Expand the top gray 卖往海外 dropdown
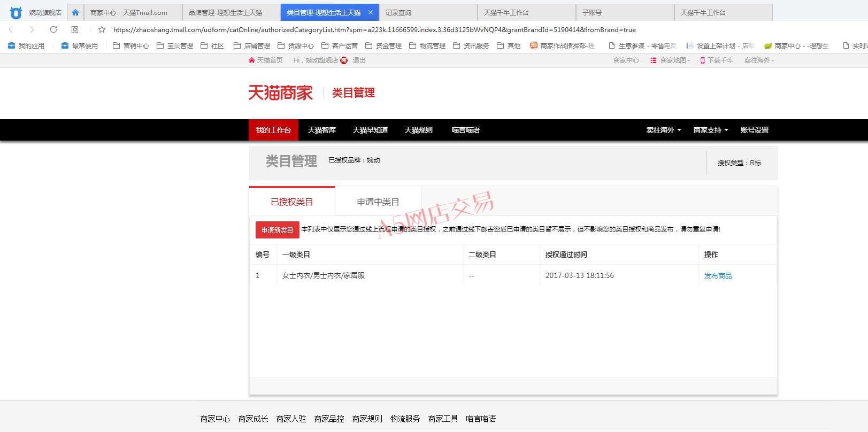 [759, 60]
